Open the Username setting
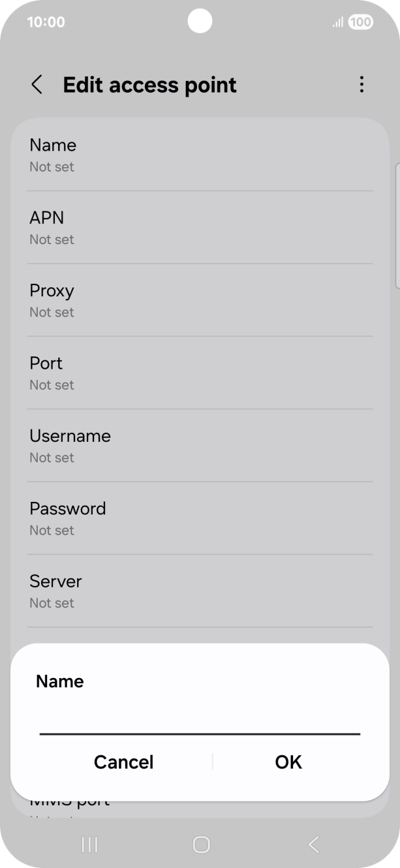The height and width of the screenshot is (868, 400). pyautogui.click(x=200, y=445)
